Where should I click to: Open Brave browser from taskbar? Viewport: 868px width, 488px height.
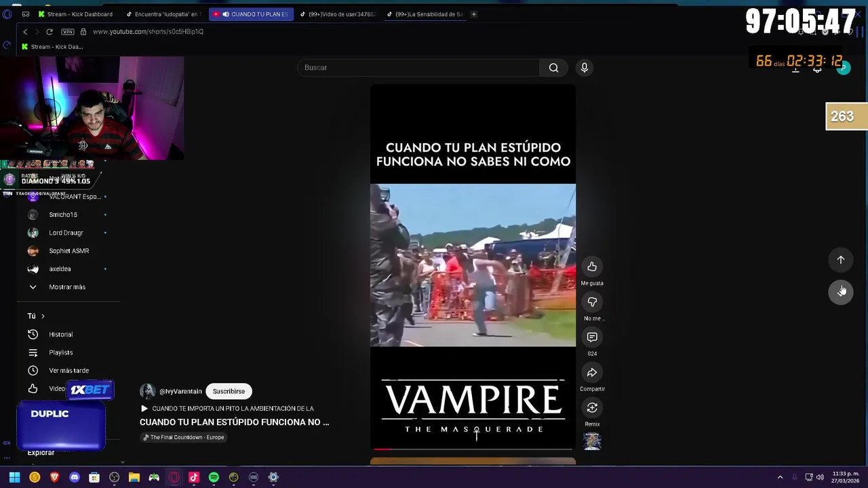54,477
